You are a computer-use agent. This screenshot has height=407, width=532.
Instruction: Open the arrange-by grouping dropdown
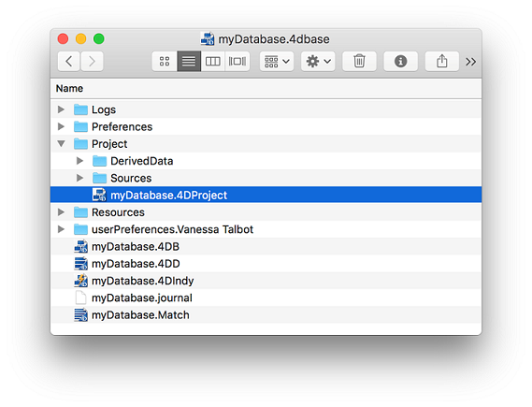click(x=277, y=62)
